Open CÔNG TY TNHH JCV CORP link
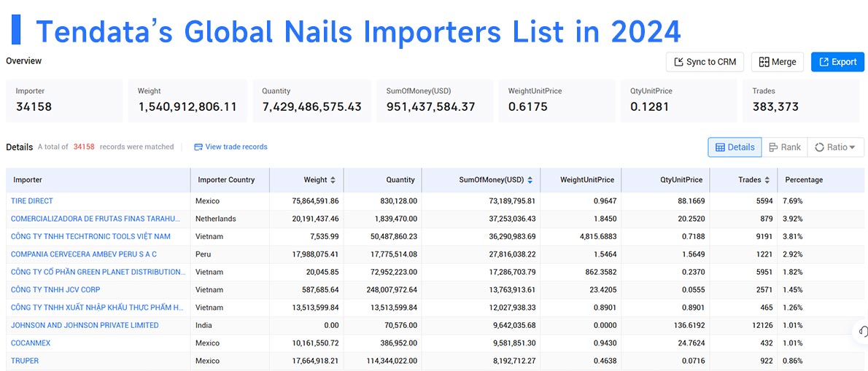Image resolution: width=868 pixels, height=371 pixels. coord(55,289)
